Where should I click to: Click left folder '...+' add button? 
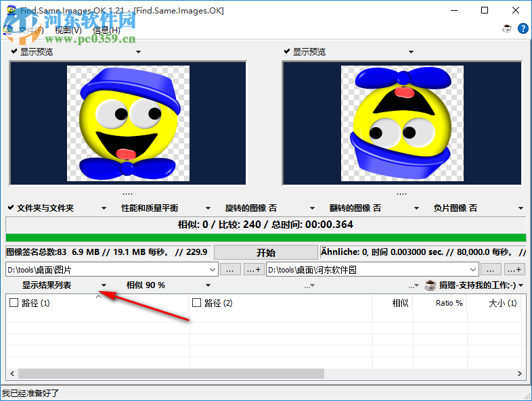[x=253, y=270]
